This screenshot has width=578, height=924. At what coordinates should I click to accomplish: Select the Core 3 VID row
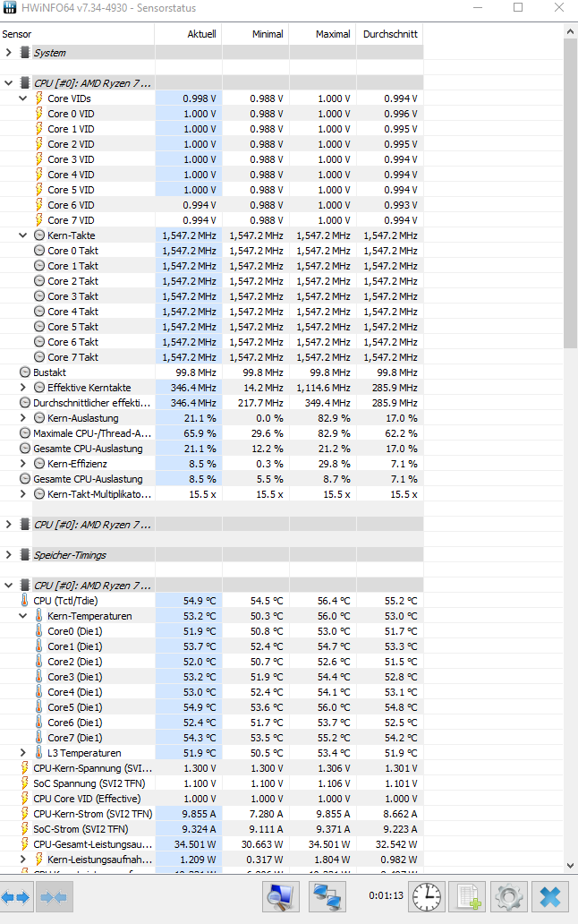211,159
